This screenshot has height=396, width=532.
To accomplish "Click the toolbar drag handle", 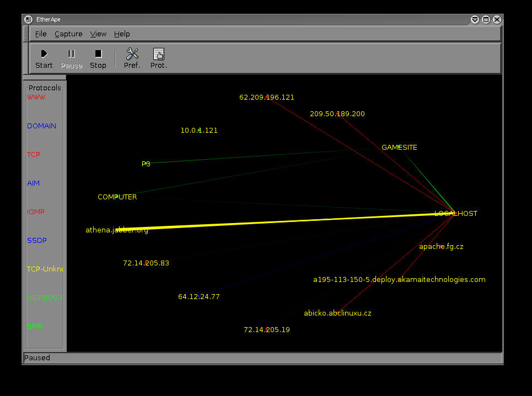I will click(26, 58).
